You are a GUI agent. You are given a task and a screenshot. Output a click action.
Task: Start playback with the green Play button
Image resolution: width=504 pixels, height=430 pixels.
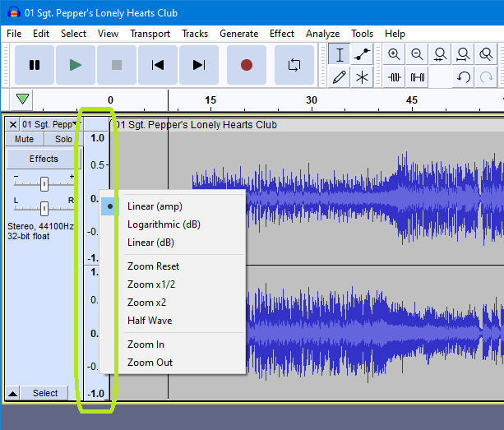click(76, 65)
